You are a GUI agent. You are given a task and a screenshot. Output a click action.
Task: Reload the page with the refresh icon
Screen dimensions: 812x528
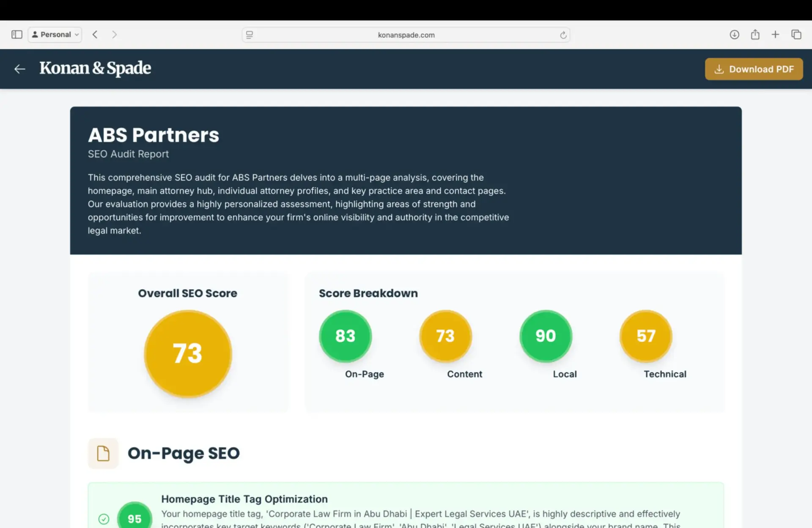(563, 35)
